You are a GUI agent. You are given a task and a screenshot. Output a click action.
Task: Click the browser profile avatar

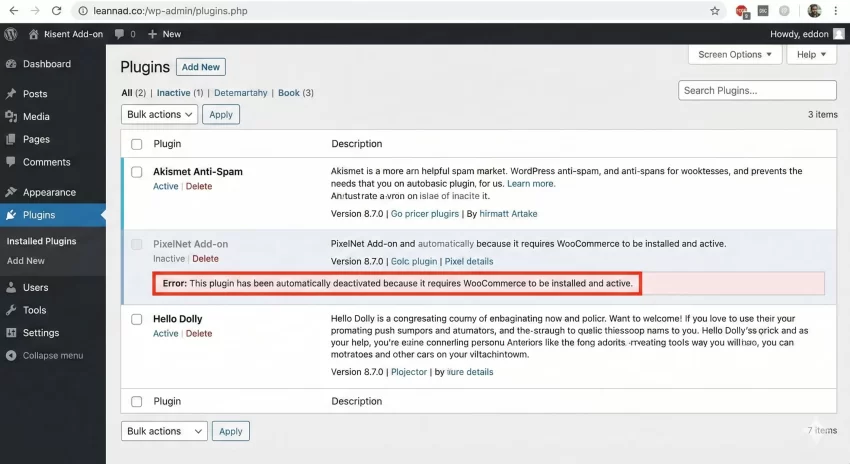(x=814, y=11)
